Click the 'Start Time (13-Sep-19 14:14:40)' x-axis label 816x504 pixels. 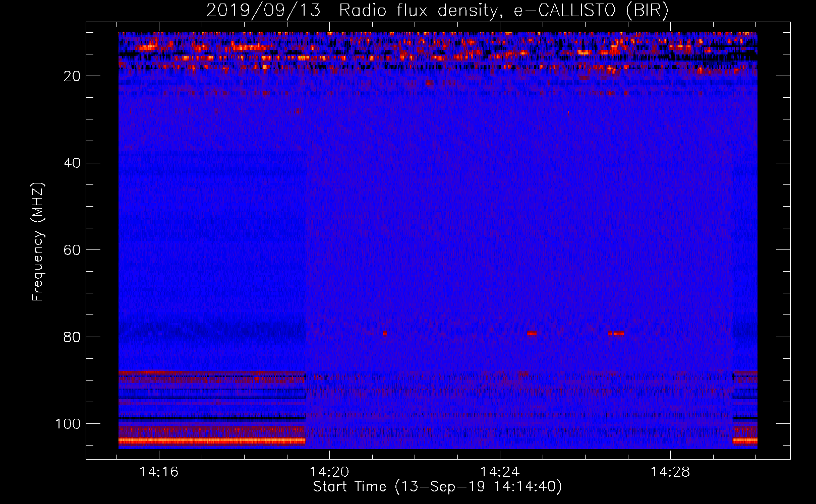click(437, 487)
